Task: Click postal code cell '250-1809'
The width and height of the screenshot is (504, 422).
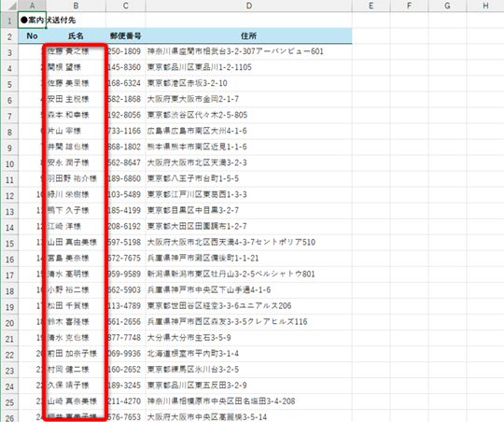Action: click(x=126, y=51)
